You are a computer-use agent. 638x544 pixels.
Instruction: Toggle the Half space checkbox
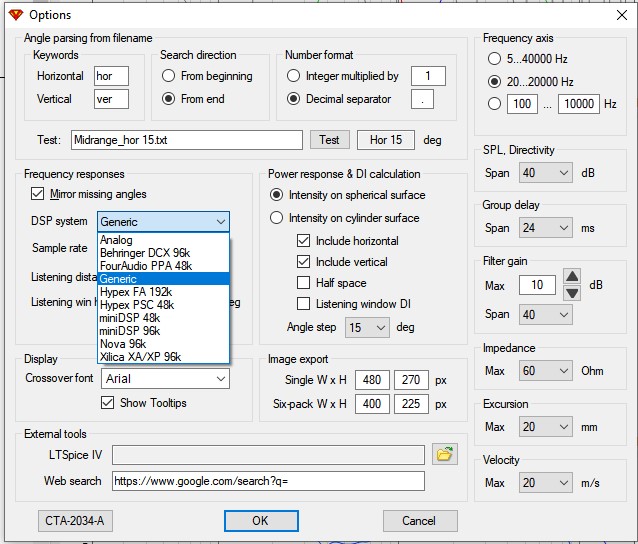tap(304, 283)
